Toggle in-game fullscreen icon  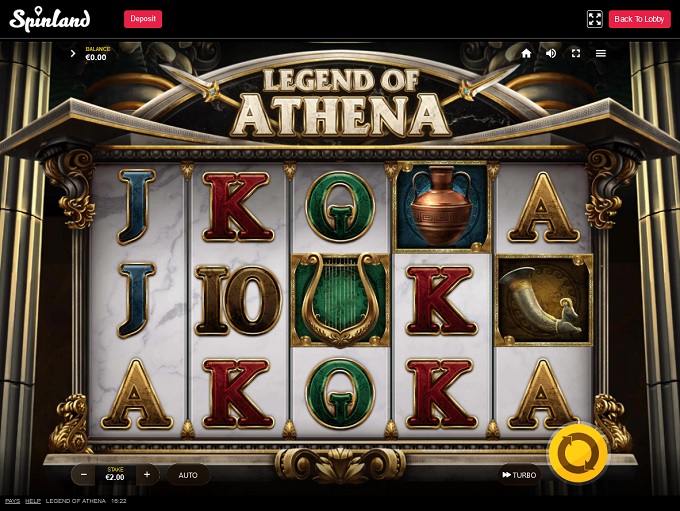coord(575,53)
